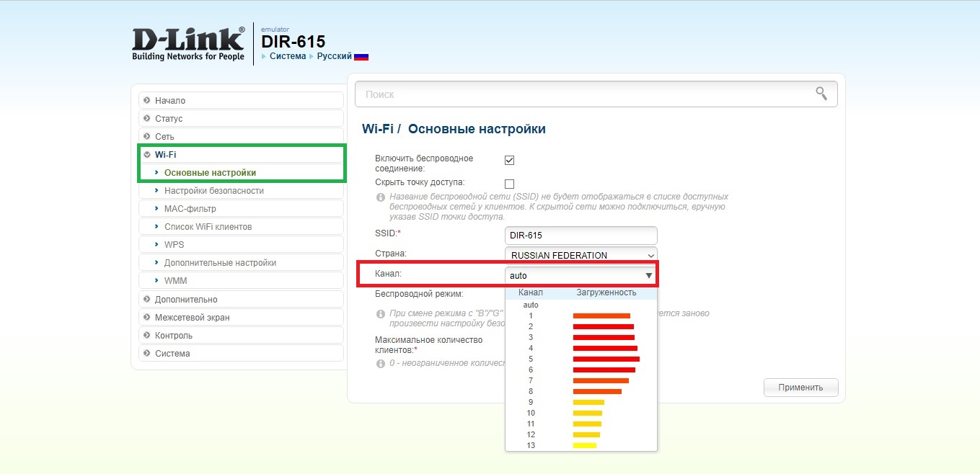Expand the Дополнительно menu section
980x474 pixels.
185,299
